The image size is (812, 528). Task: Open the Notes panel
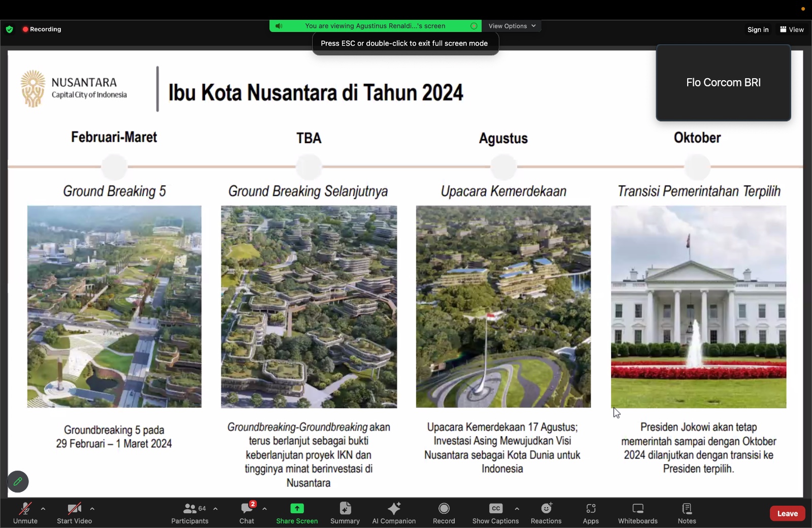coord(687,513)
